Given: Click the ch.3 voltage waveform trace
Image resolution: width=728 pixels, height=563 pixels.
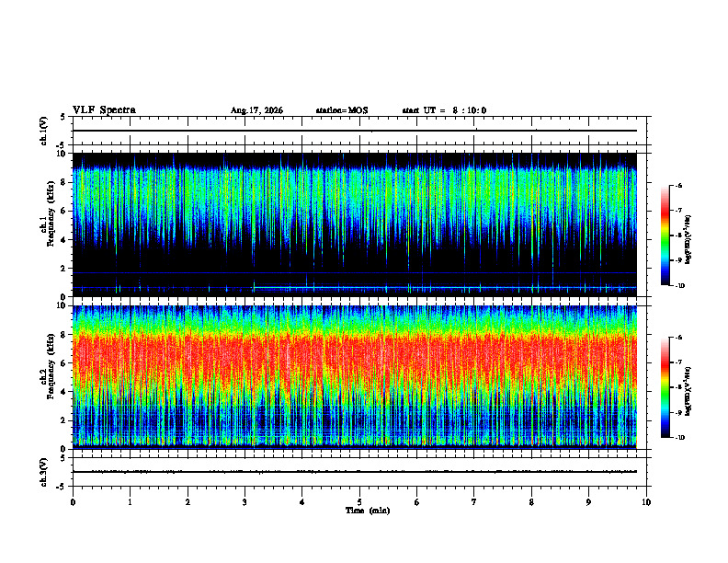Looking at the screenshot, I should pos(355,472).
